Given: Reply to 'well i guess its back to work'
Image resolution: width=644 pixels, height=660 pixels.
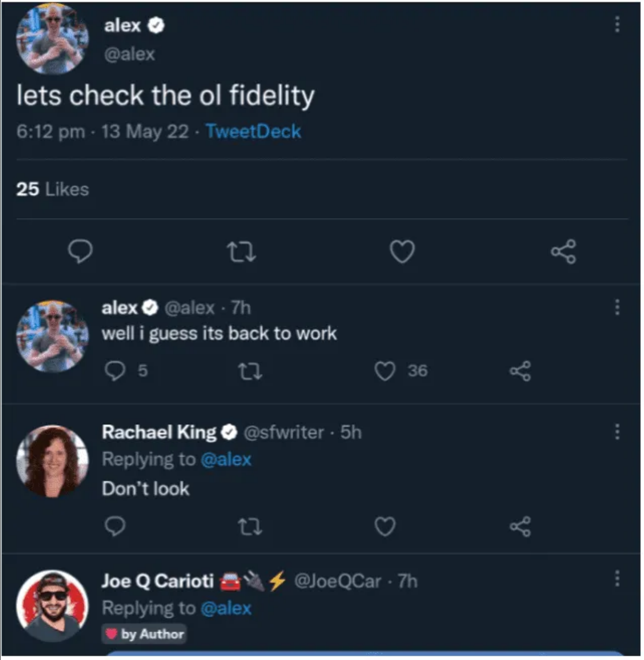Looking at the screenshot, I should (x=115, y=371).
